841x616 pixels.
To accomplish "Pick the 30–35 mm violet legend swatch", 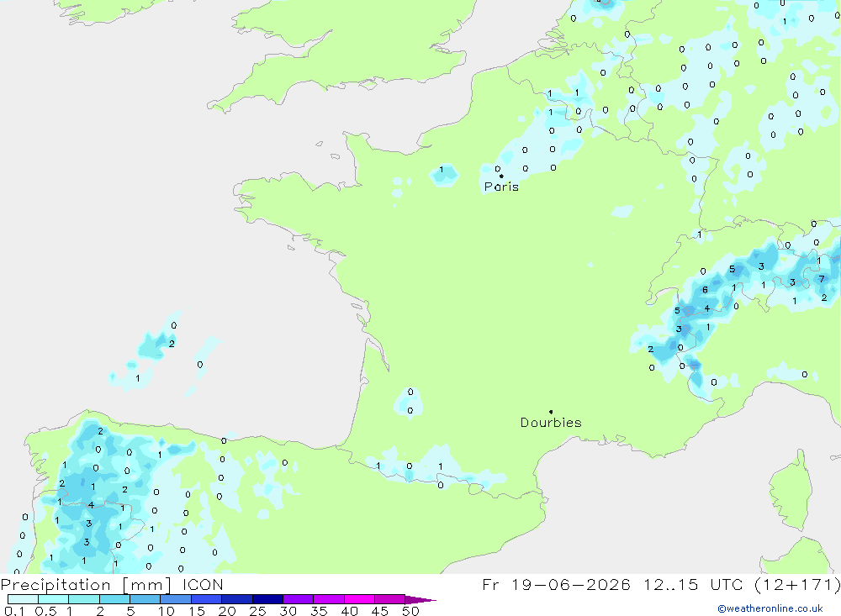I will click(x=299, y=599).
